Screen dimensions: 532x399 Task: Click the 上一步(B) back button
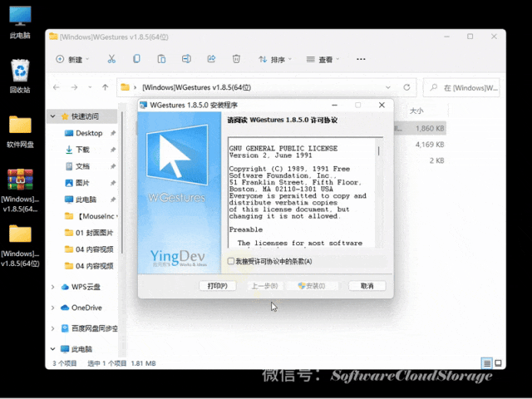point(264,286)
